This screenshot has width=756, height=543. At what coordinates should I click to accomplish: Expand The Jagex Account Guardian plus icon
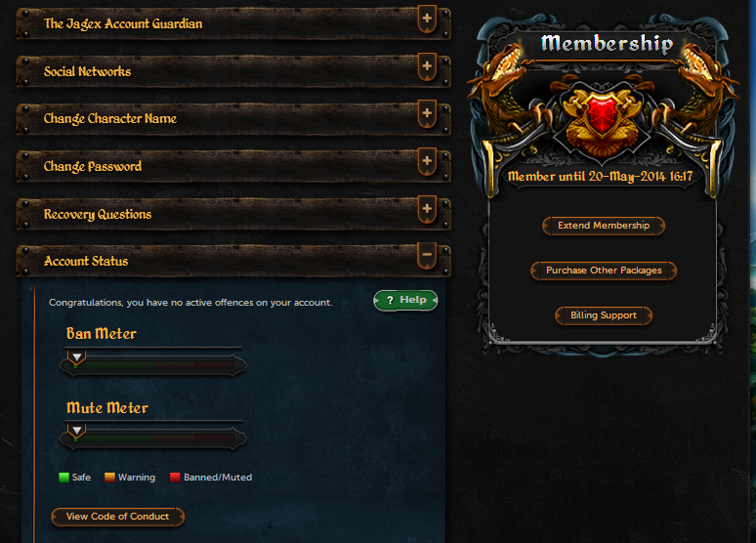(x=427, y=19)
